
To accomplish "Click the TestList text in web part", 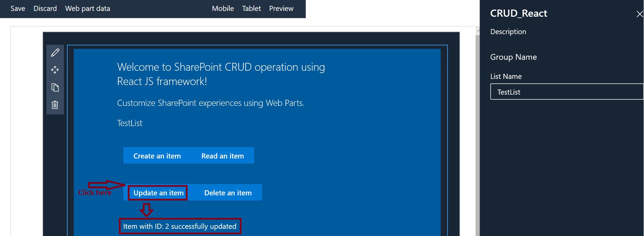I will coord(130,123).
